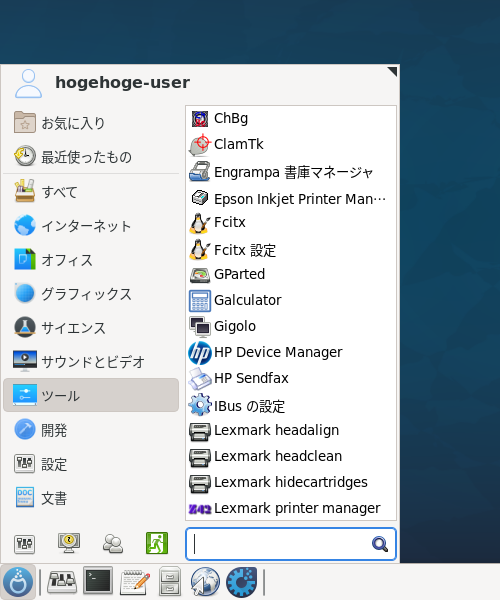
Task: Open Epson Inkjet Printer Manager entry
Action: [x=291, y=199]
